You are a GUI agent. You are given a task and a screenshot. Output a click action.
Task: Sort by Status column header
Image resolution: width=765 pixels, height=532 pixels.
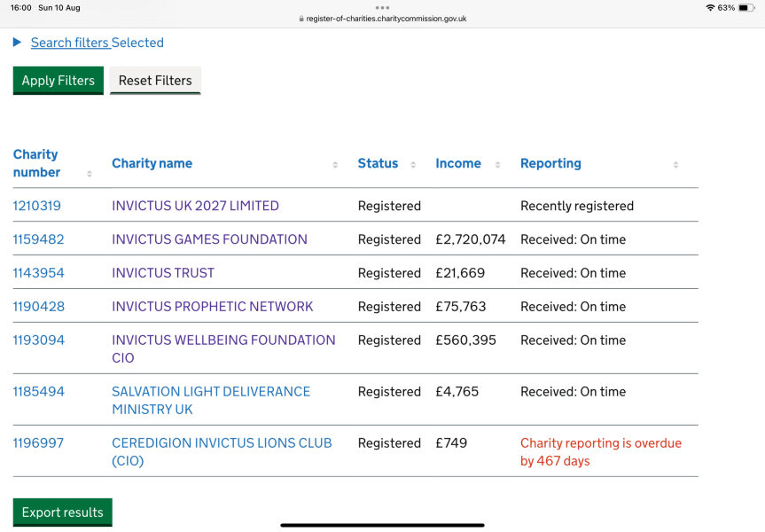pyautogui.click(x=378, y=163)
